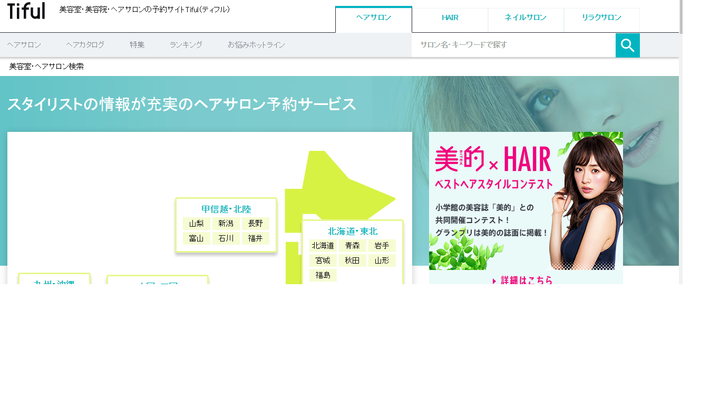Image resolution: width=720 pixels, height=405 pixels.
Task: Click the 北海道・東北 region heading
Action: point(353,231)
